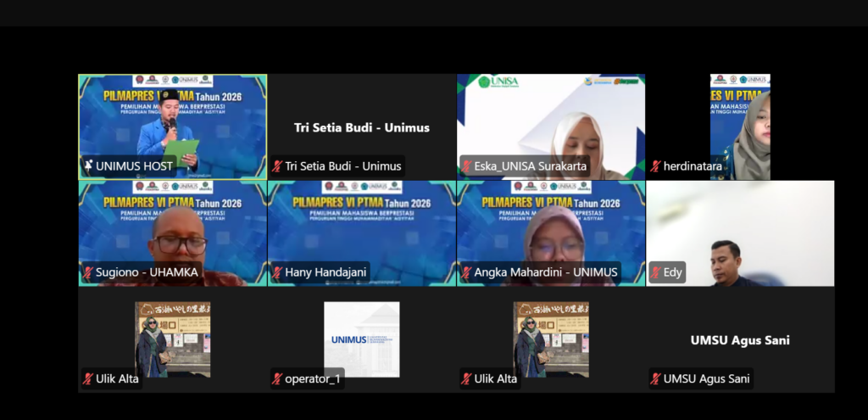Click muted mic icon beside Eska_UNISA Surakarta
The width and height of the screenshot is (868, 420).
click(x=467, y=166)
